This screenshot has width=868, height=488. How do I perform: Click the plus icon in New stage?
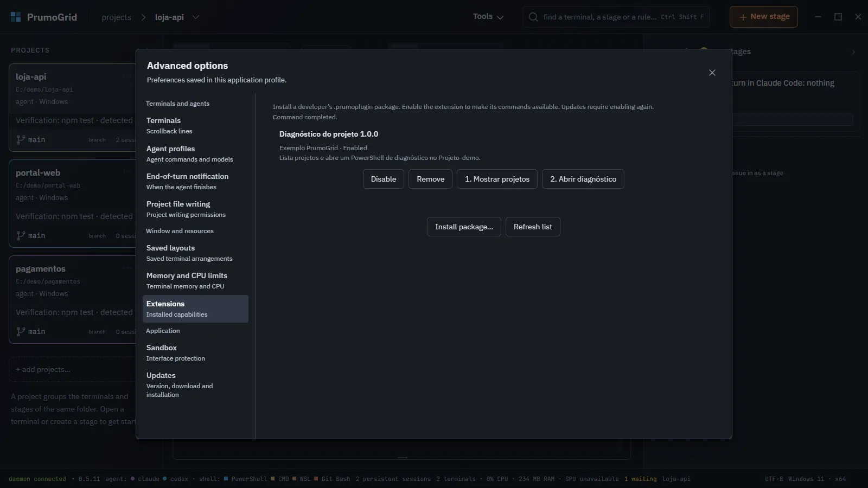743,17
